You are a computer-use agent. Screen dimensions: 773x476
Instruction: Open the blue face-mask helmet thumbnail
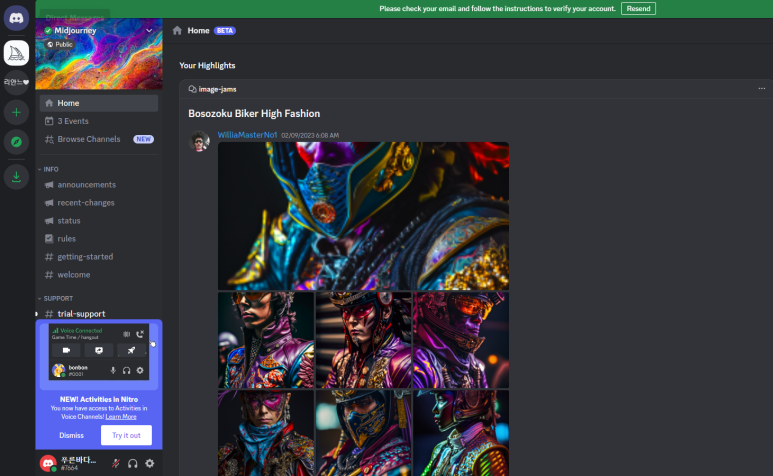pos(363,433)
